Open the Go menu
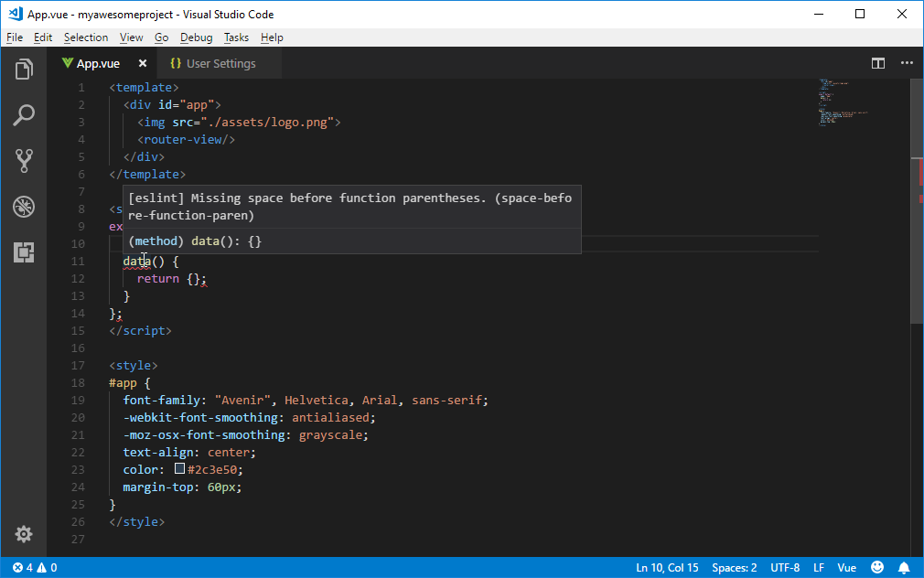 click(x=161, y=37)
